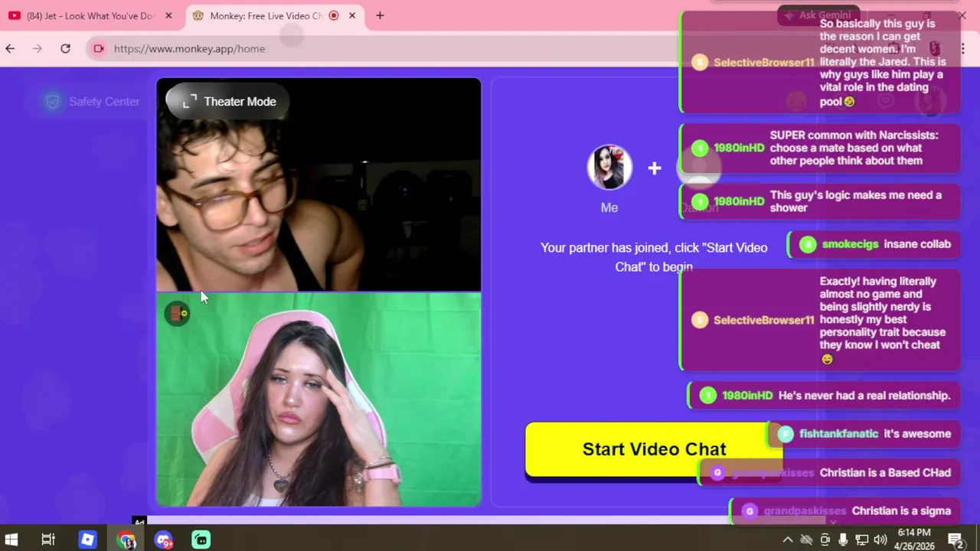Open the volume control tray icon
Screen dimensions: 980x551
point(880,540)
